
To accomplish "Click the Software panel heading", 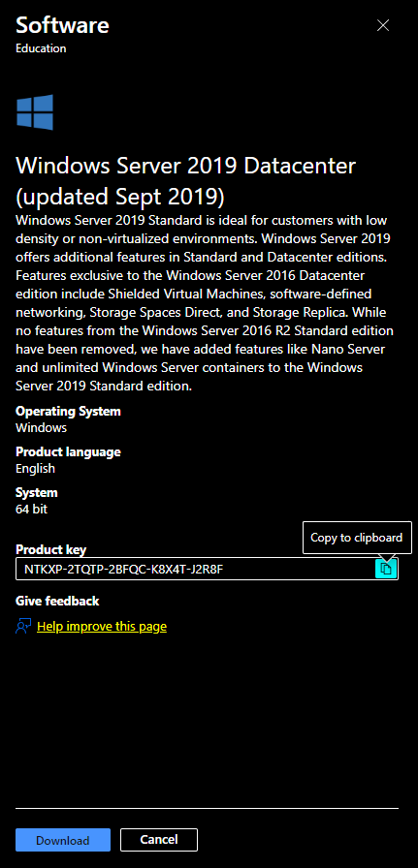I will (62, 25).
